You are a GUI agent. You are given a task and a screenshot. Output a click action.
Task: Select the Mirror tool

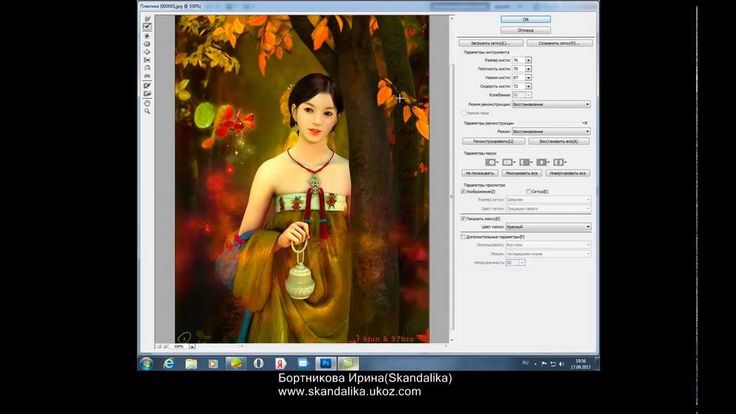pyautogui.click(x=147, y=68)
